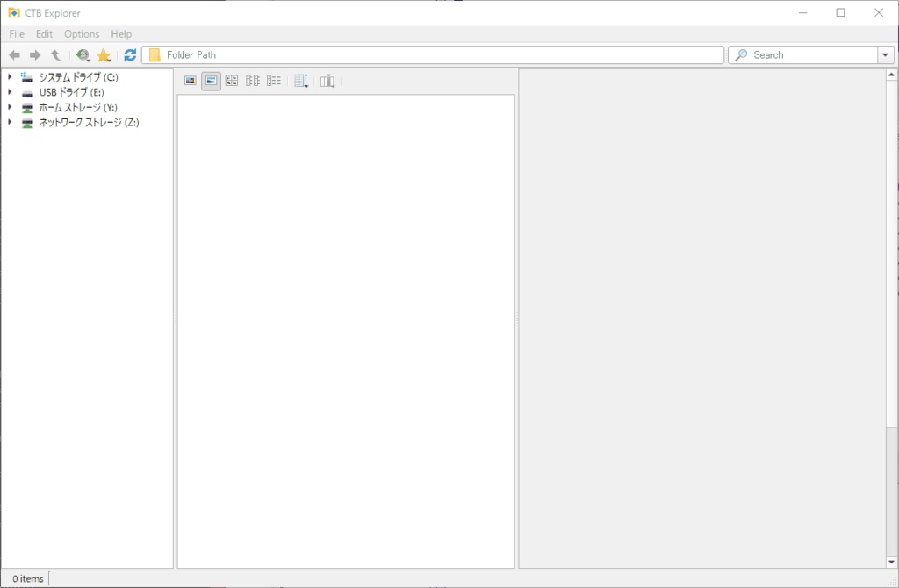Select ネットワーク ストレージ (Z:) text in tree
The image size is (899, 588).
(x=89, y=122)
